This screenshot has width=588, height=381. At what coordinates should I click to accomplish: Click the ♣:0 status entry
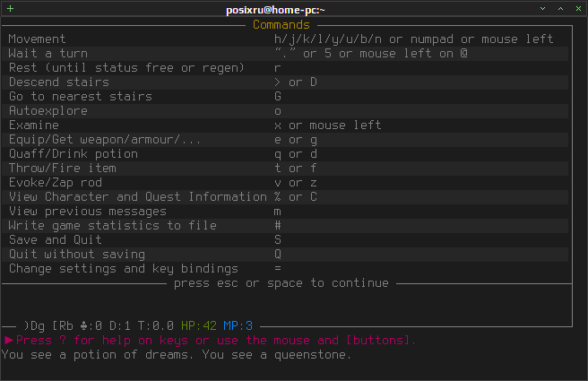tap(91, 325)
